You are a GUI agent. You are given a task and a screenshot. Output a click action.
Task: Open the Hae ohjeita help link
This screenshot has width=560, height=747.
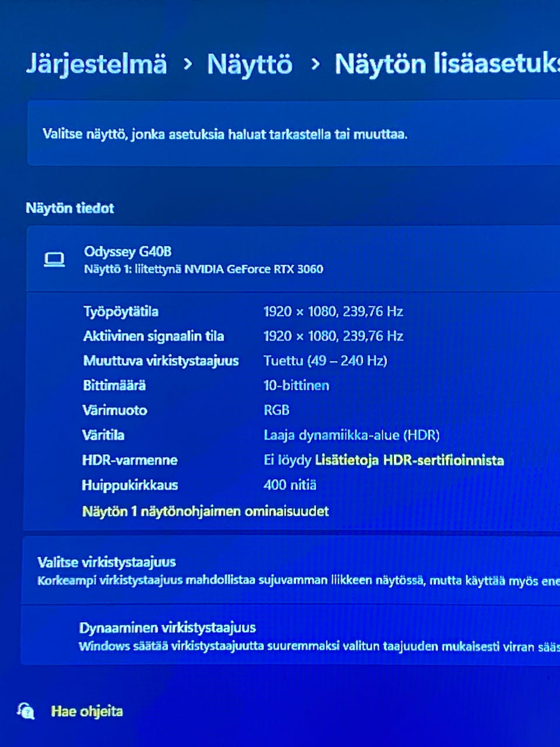coord(87,711)
